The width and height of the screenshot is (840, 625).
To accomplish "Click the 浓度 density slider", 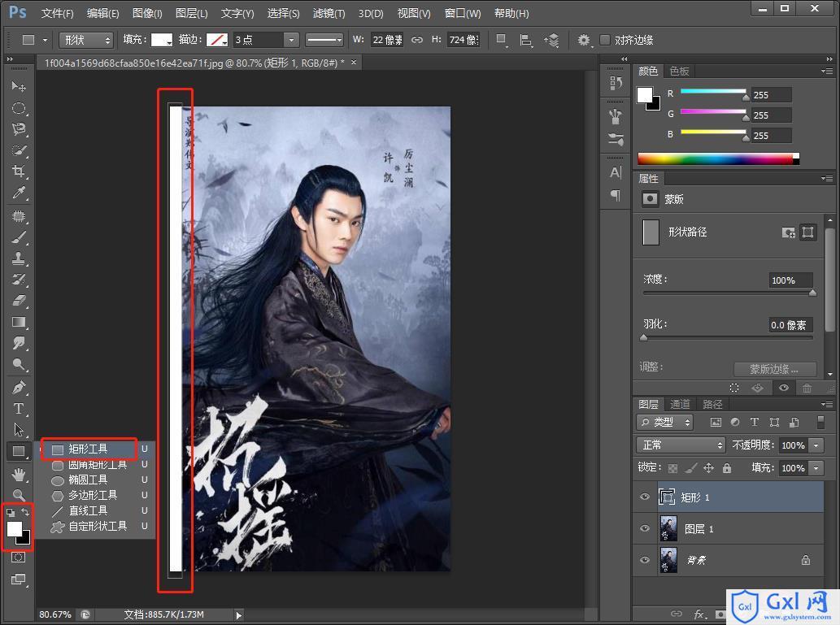I will coord(728,293).
